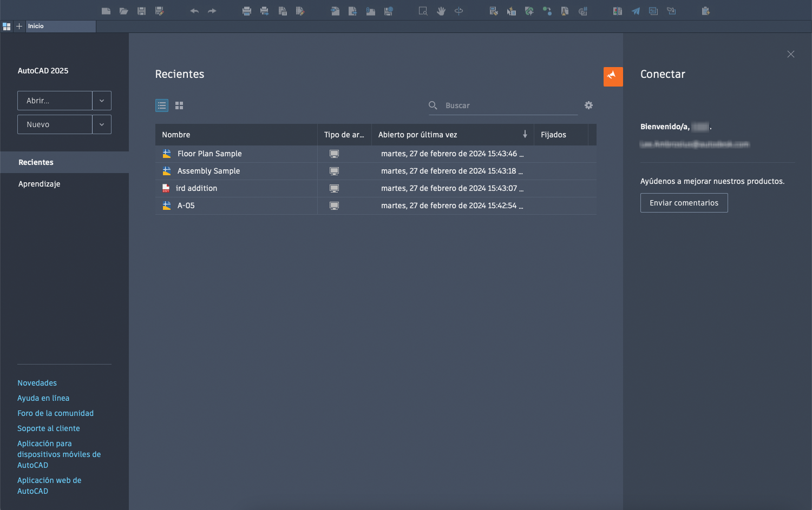This screenshot has width=812, height=510.
Task: Open the Aplicación web de AutoCAD link
Action: [49, 486]
